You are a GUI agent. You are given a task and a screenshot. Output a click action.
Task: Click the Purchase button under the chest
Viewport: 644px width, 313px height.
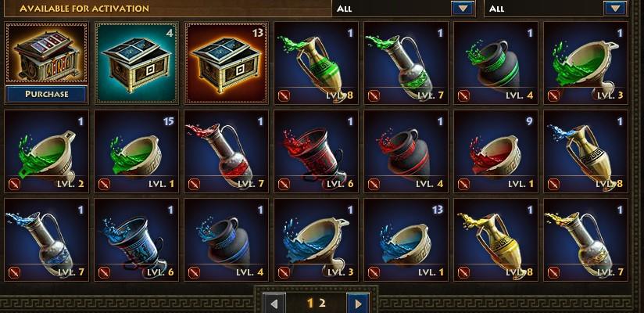46,94
